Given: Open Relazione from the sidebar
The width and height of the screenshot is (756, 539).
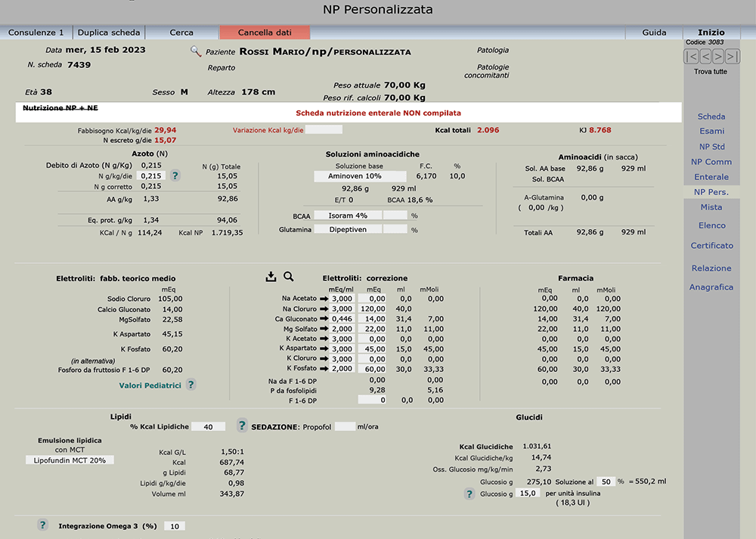Looking at the screenshot, I should [711, 268].
